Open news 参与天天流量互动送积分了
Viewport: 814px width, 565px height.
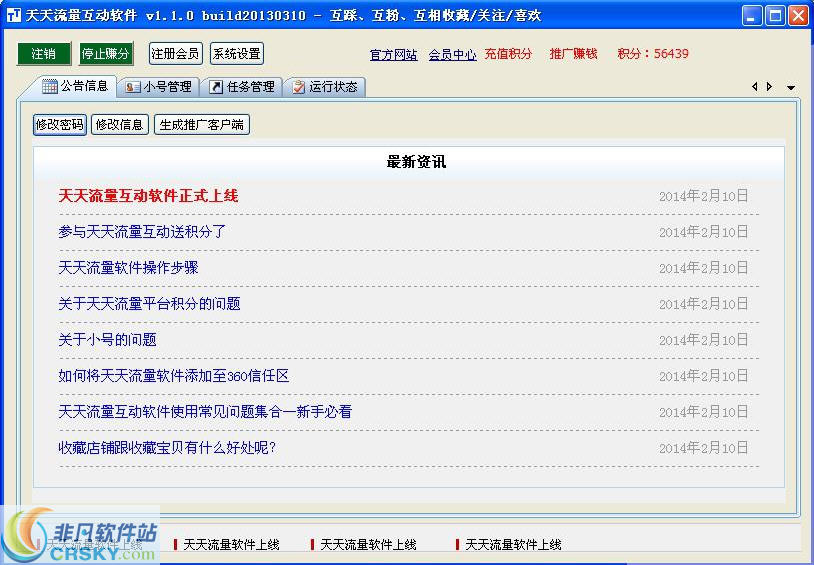[x=142, y=232]
